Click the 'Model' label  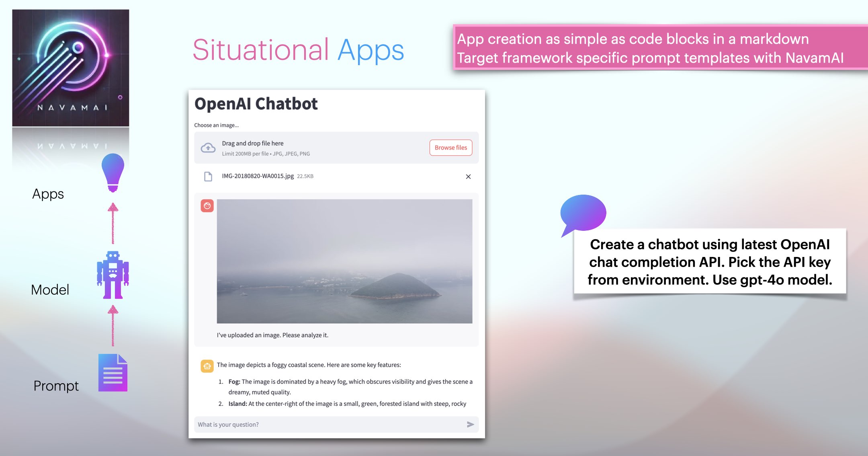50,290
